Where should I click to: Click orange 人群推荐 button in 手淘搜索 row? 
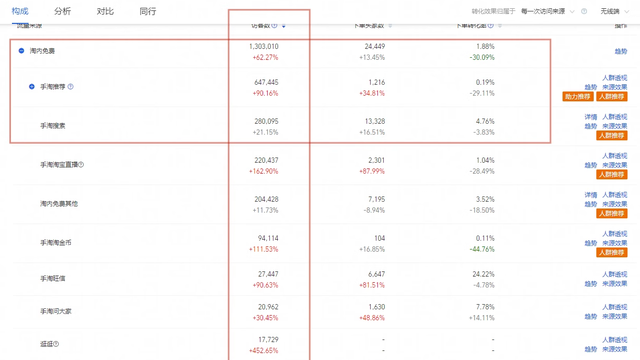(611, 136)
